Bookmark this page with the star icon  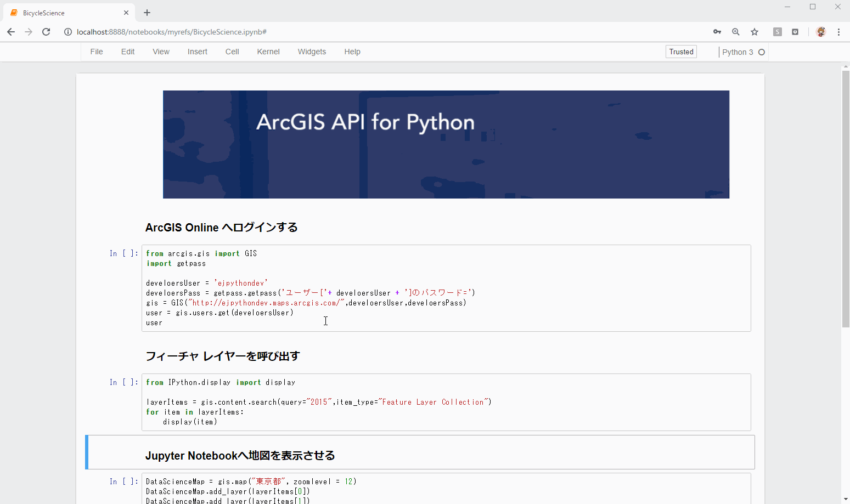coord(755,32)
